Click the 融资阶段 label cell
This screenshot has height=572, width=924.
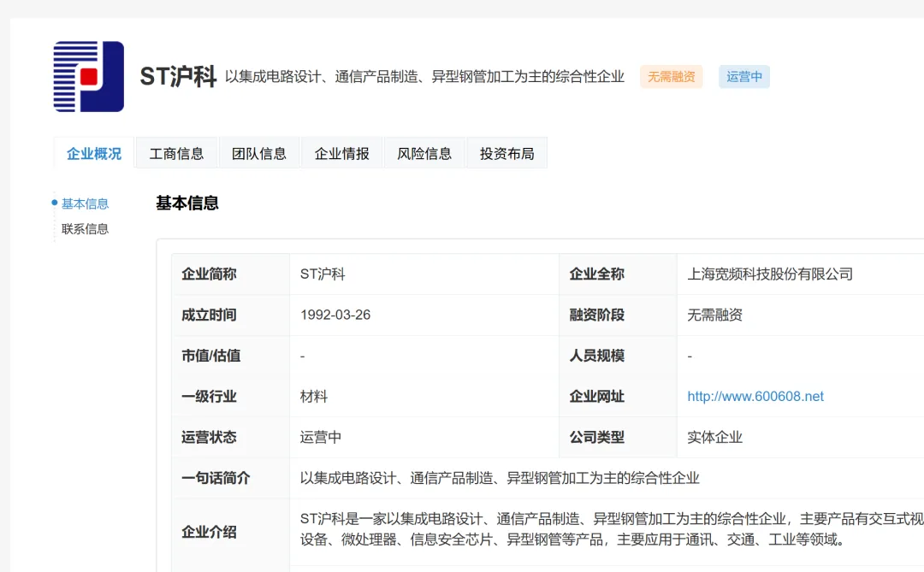click(618, 315)
